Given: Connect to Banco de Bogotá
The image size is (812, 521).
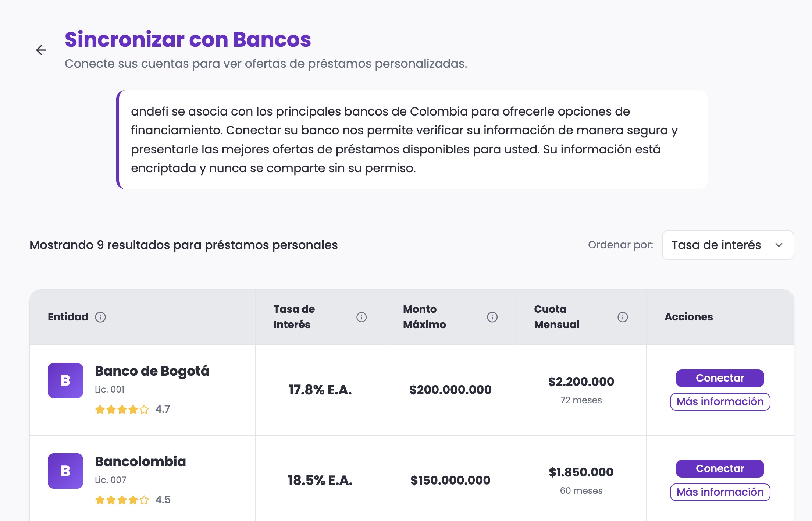Looking at the screenshot, I should [720, 378].
